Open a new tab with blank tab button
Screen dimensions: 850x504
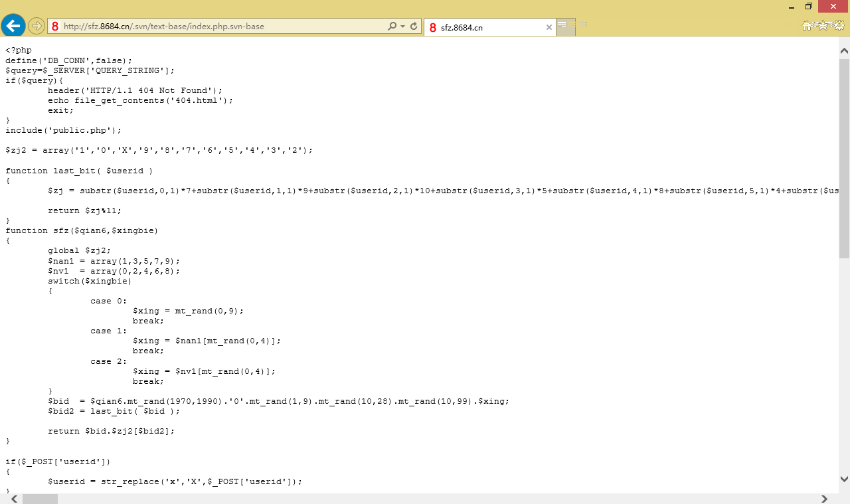566,27
